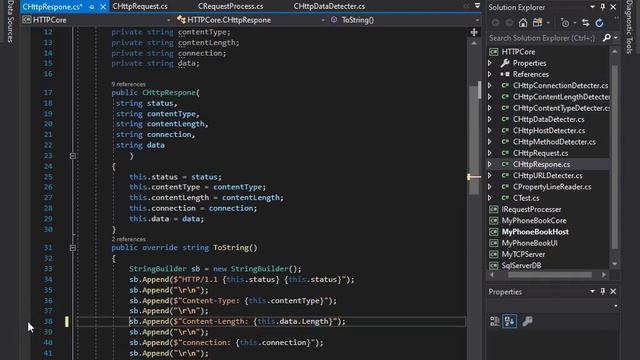Go forward in Solution Explorer toolbar
The width and height of the screenshot is (640, 360).
click(509, 23)
